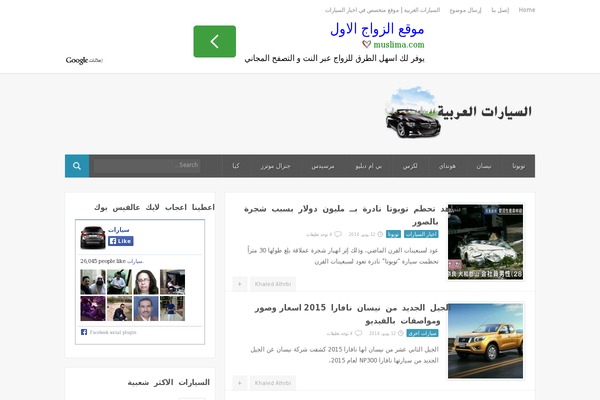
Task: Open the crushed Toyota article thumbnail
Action: pyautogui.click(x=485, y=242)
